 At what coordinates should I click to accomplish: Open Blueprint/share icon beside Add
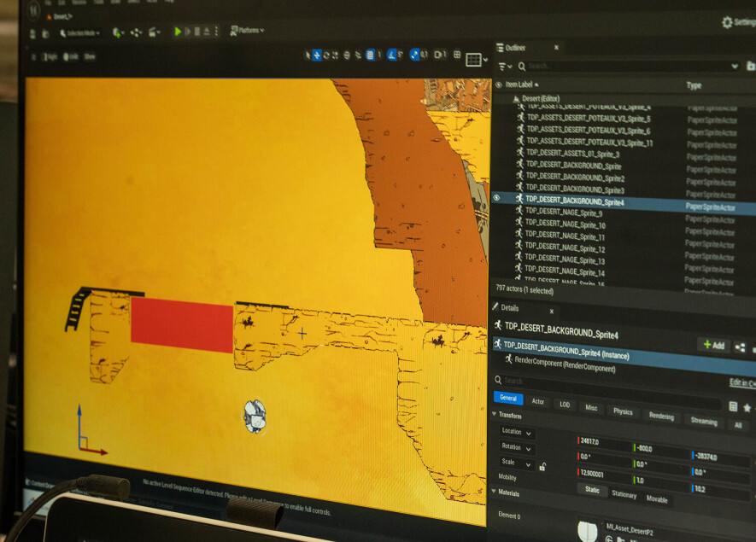740,347
